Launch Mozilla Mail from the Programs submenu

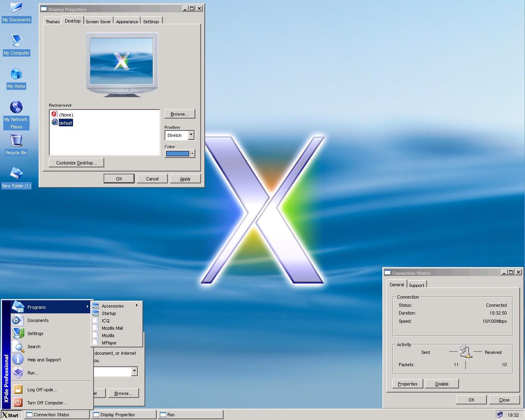coord(116,328)
